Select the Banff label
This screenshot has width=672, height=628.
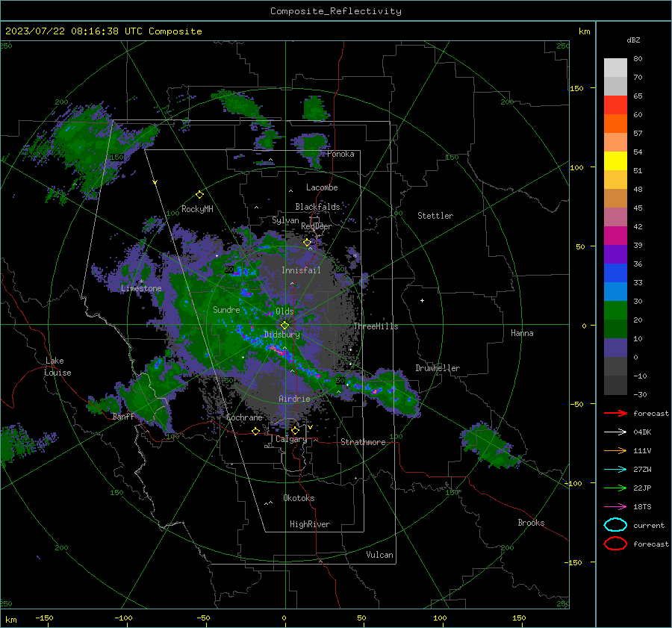[x=123, y=416]
